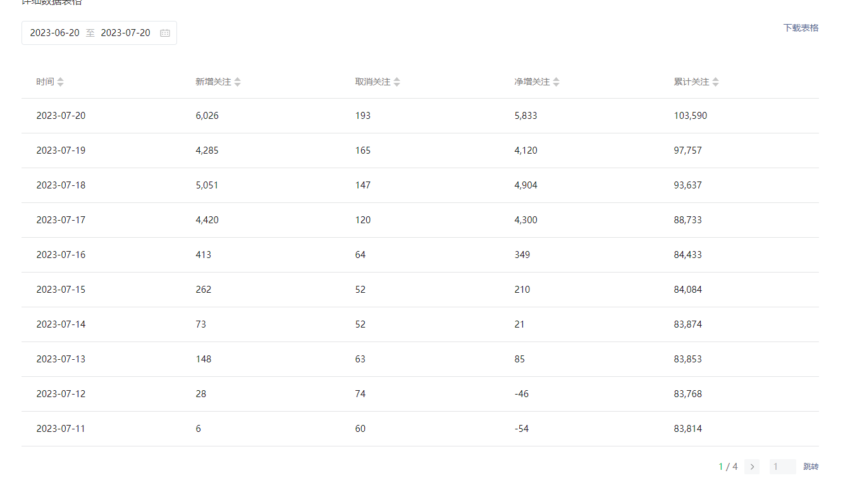Viewport: 843px width, 504px height.
Task: Click the 取消关注 column header label
Action: coord(372,82)
